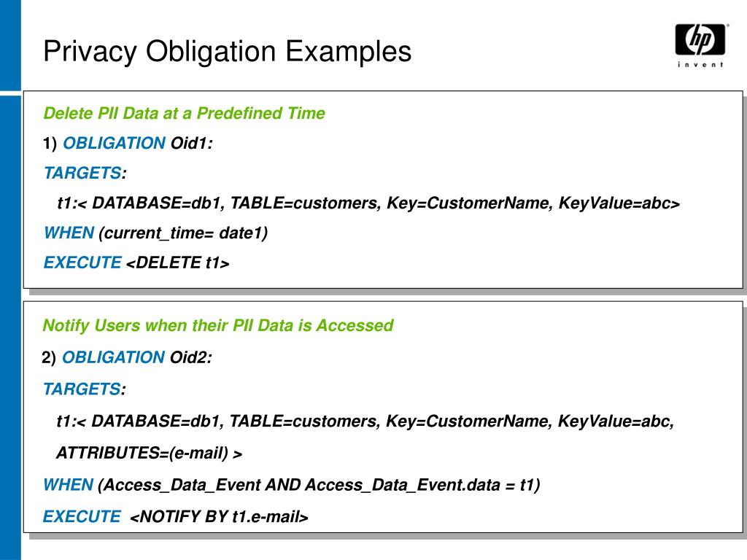Click the target line ending with "KeyValue=abc,"

point(365,421)
